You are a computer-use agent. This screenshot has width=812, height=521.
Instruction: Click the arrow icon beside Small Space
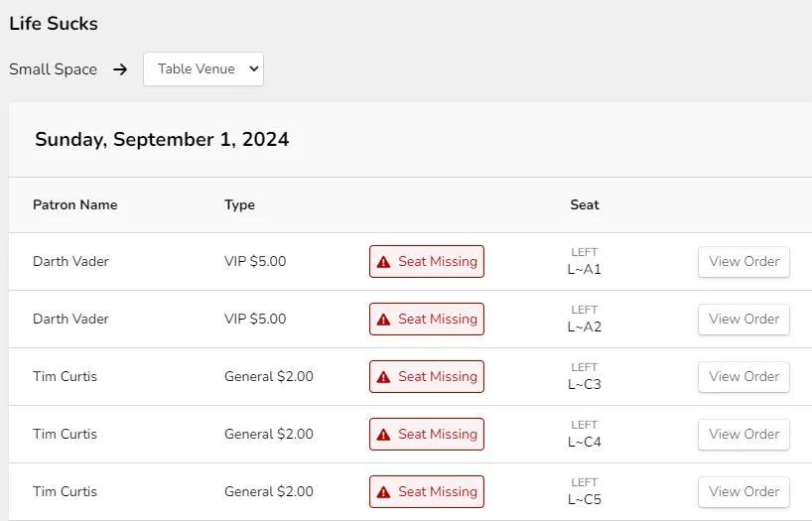pos(120,69)
